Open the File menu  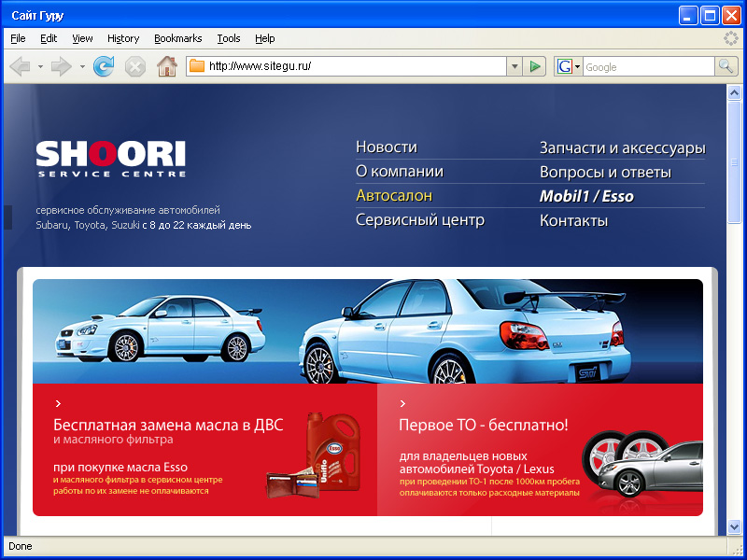[x=18, y=38]
